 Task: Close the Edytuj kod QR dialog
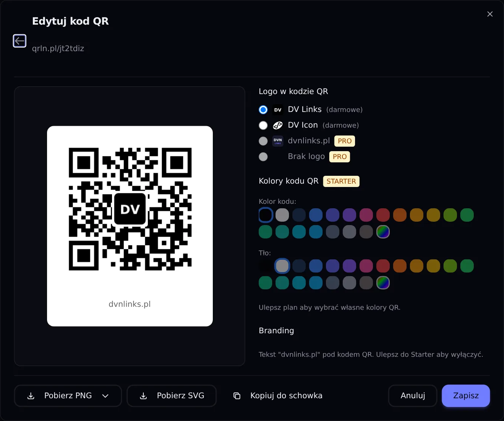490,14
